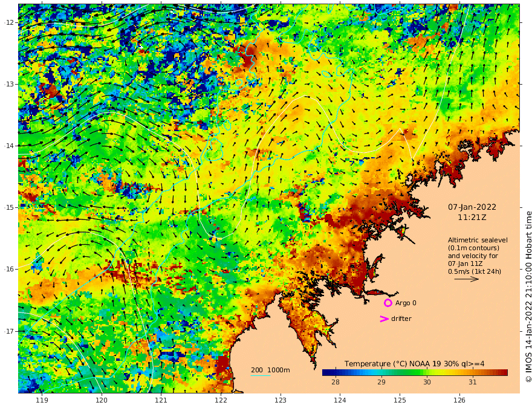Viewport: 532px width, 411px height.
Task: Click the '200 1000m' depth contour label
Action: 270,370
